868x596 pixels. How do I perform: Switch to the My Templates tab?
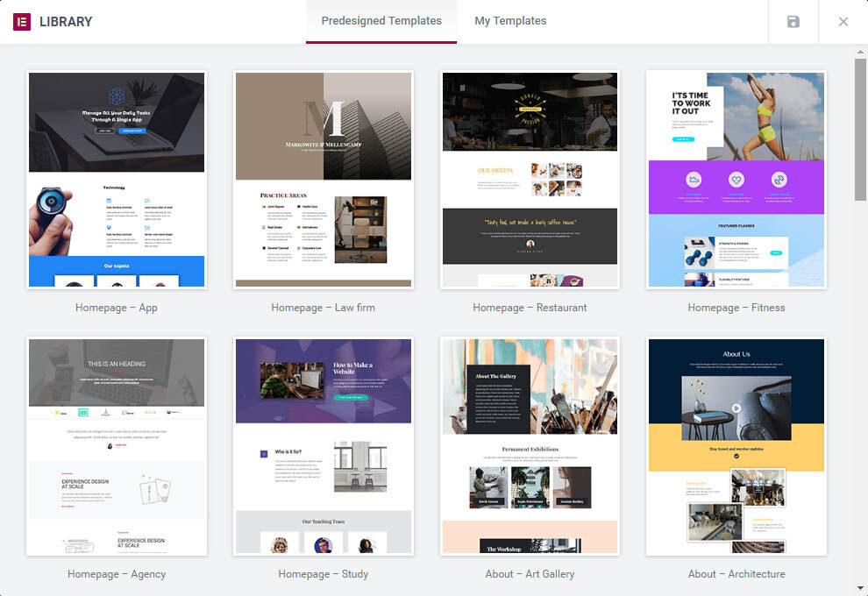pyautogui.click(x=510, y=21)
